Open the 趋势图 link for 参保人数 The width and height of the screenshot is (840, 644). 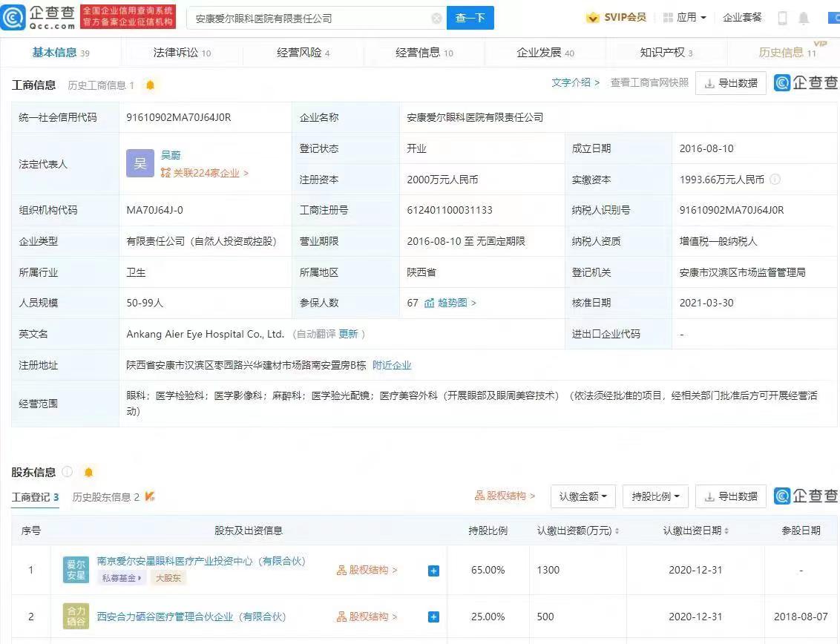[x=450, y=303]
